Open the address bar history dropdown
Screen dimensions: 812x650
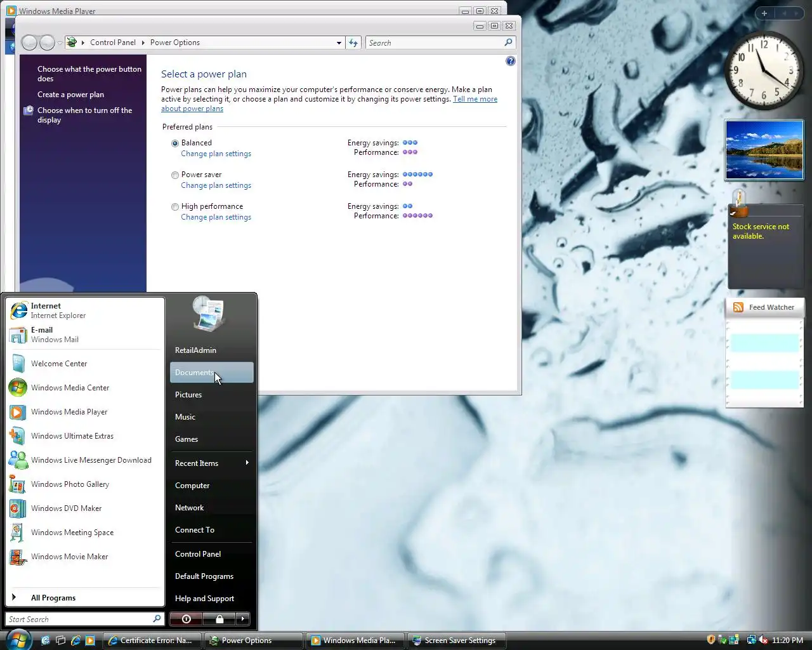coord(339,43)
